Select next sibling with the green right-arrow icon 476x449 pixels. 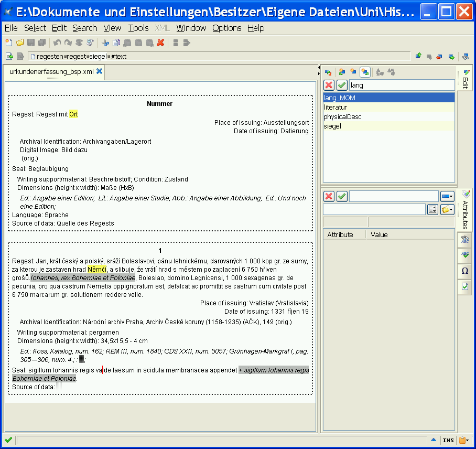click(x=451, y=57)
